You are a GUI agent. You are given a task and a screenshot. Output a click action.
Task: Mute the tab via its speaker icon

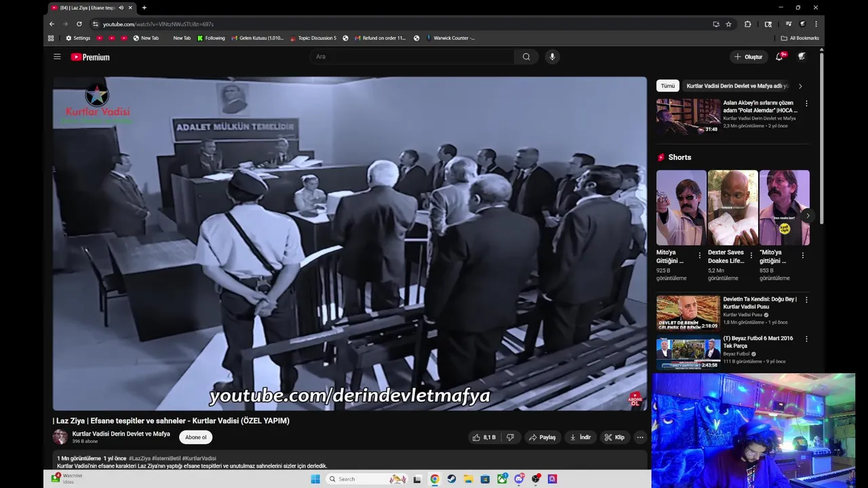click(121, 7)
